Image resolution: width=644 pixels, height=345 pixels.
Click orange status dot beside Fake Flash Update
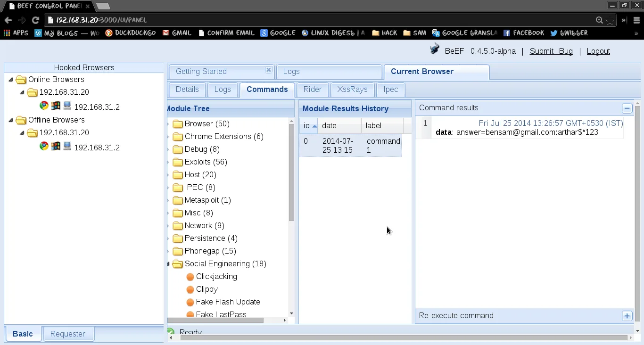click(190, 302)
